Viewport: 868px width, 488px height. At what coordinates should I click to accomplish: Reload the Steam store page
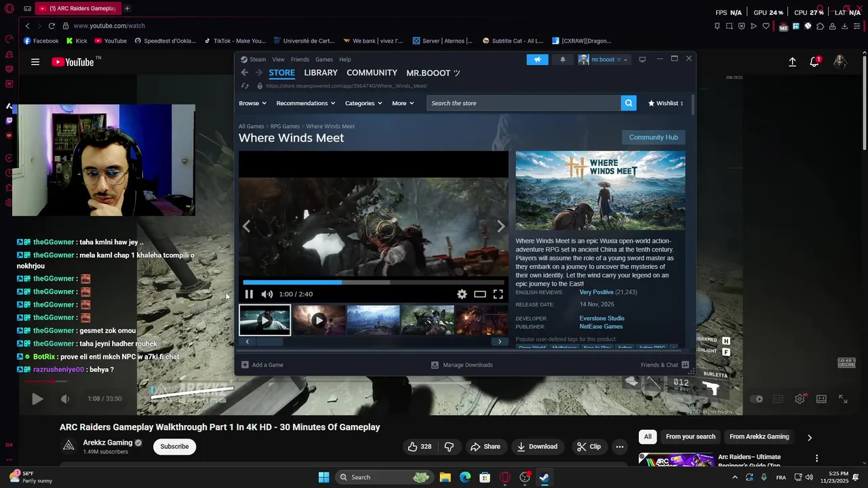(245, 86)
